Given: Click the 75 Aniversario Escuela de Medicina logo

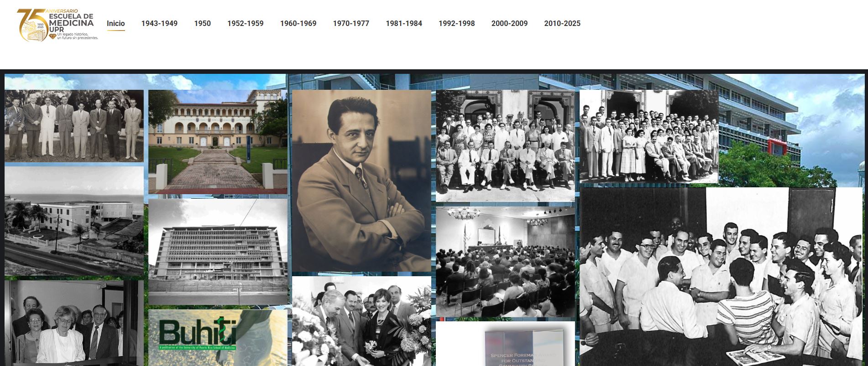Looking at the screenshot, I should pos(57,25).
